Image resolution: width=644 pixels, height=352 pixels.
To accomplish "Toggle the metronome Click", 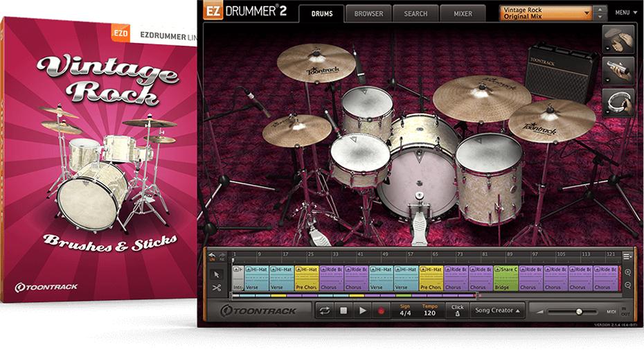I will (457, 310).
